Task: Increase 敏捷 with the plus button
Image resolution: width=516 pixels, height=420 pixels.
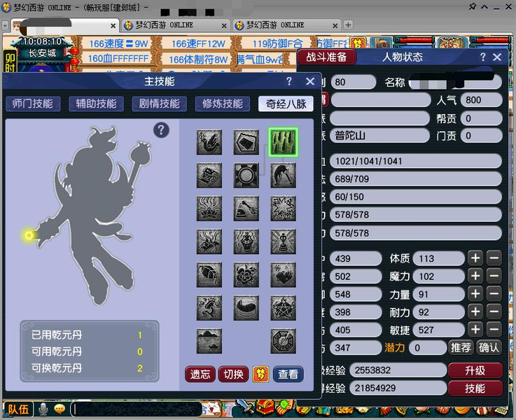Action: [475, 329]
